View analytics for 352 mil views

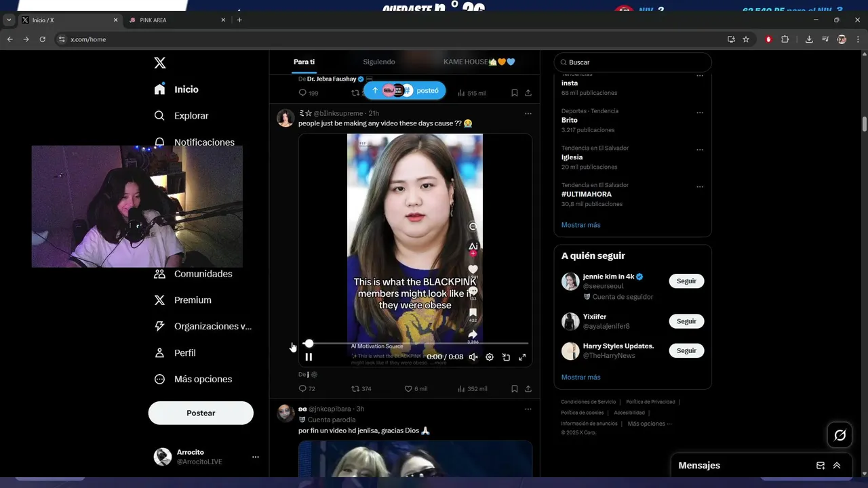tap(473, 389)
